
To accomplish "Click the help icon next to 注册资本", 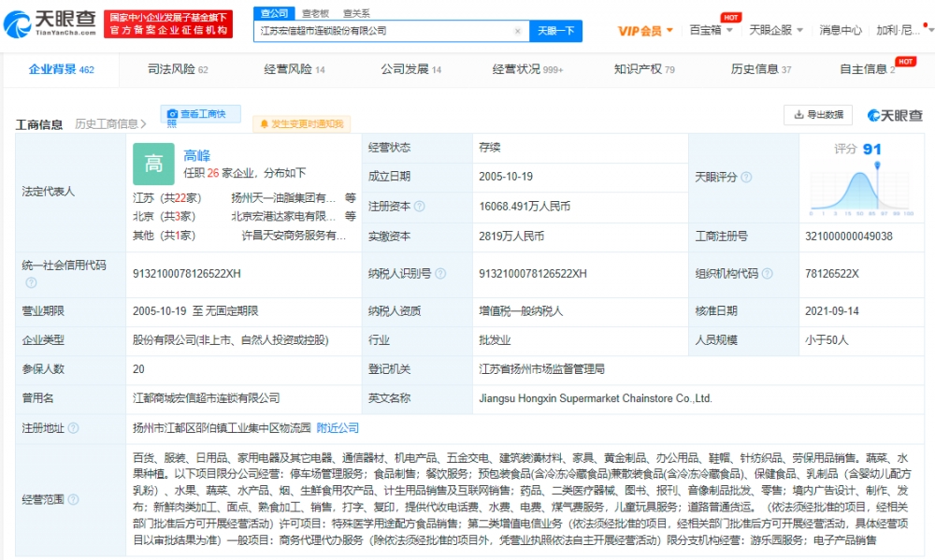I will [x=420, y=207].
